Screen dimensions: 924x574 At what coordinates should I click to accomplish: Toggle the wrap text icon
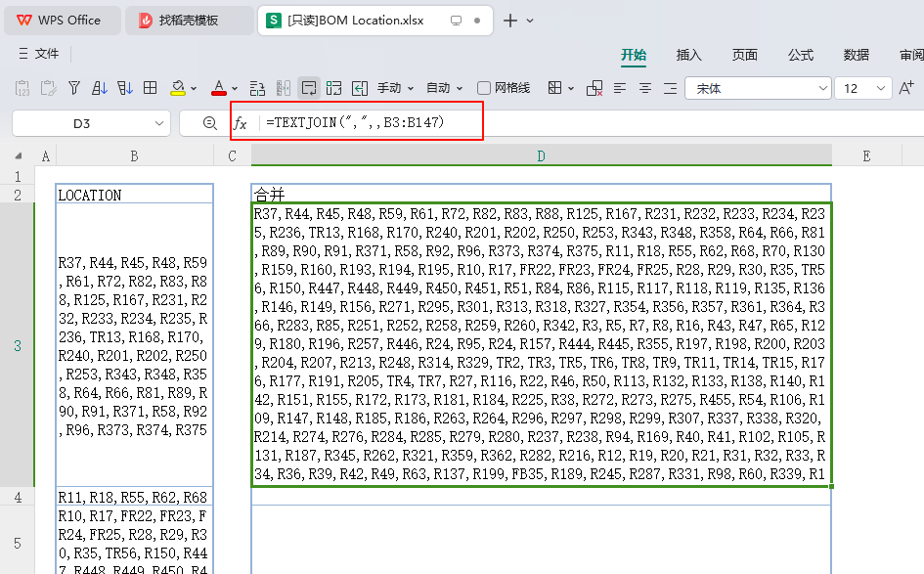(x=309, y=88)
